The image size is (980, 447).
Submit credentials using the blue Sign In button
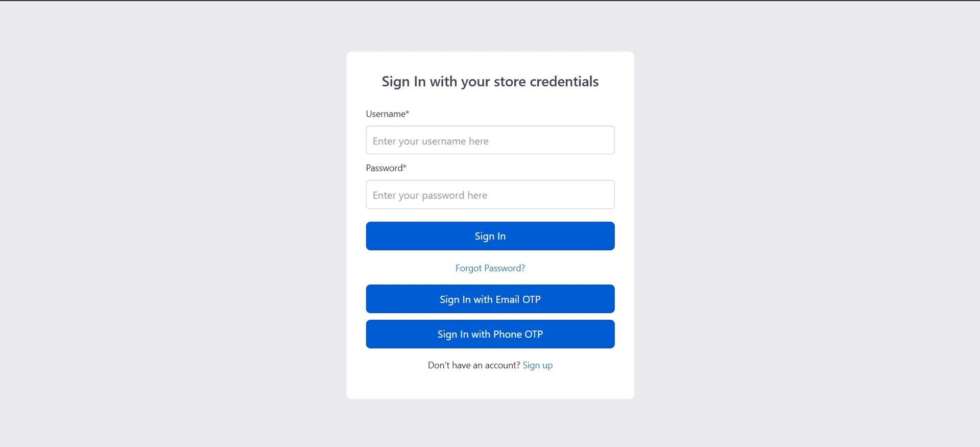click(x=490, y=236)
